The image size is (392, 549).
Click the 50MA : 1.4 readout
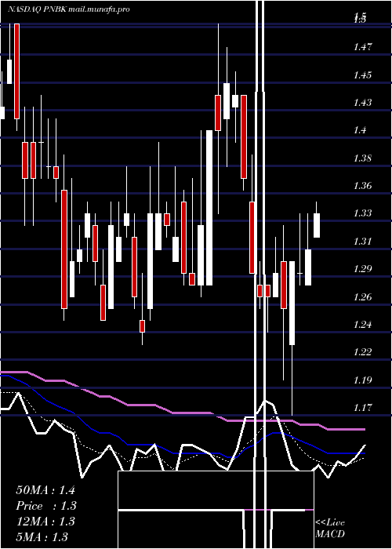coord(45,489)
